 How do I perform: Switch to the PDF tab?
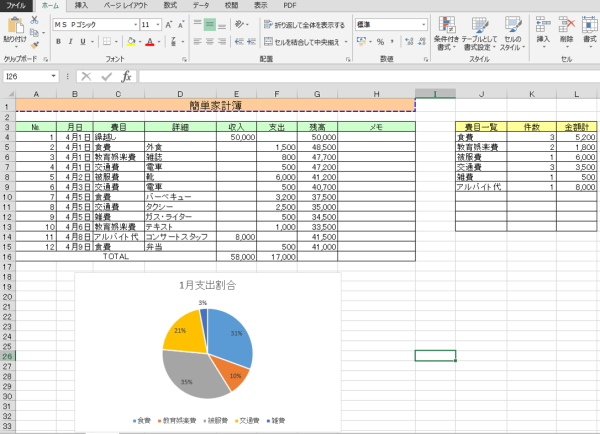click(x=290, y=5)
